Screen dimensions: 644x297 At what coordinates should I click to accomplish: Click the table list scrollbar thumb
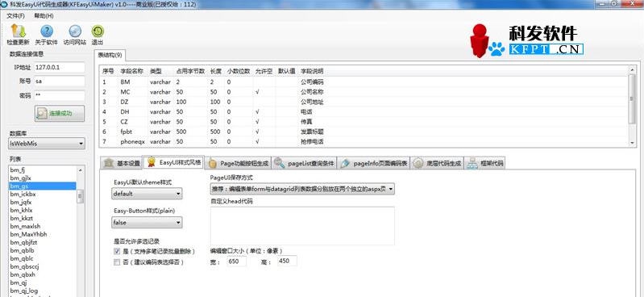tap(80, 196)
